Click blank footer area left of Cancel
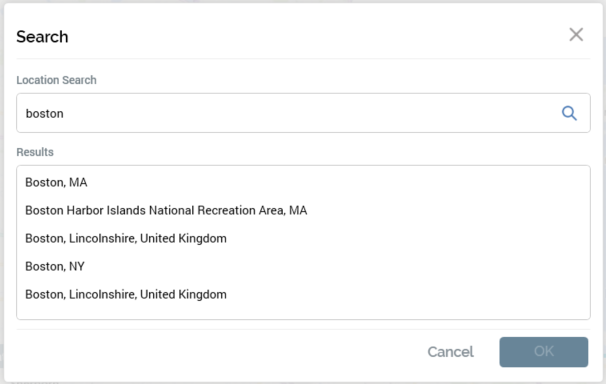The width and height of the screenshot is (606, 384). (x=216, y=352)
